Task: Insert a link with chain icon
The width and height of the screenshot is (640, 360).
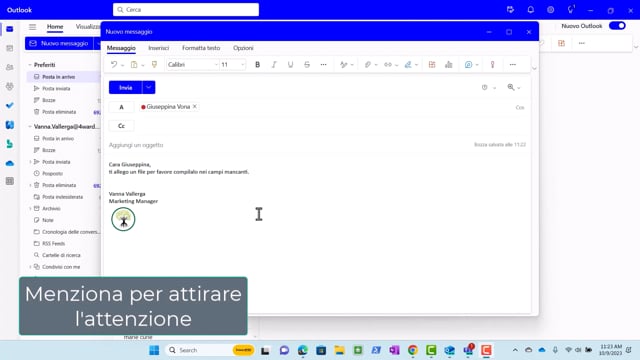Action: click(388, 64)
